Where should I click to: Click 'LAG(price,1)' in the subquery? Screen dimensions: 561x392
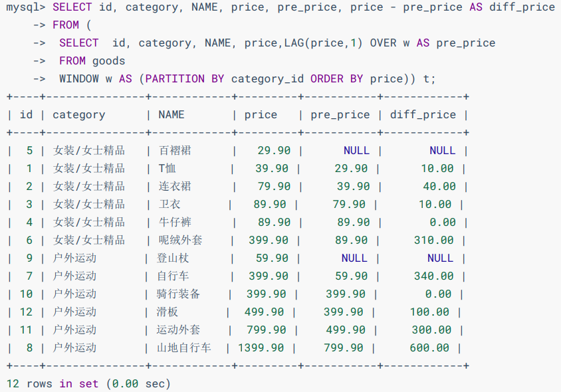pyautogui.click(x=323, y=43)
